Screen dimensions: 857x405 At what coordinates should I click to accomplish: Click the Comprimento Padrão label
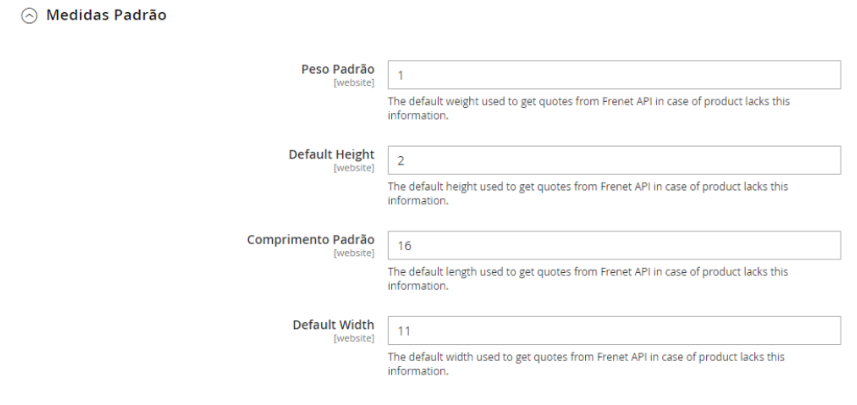click(x=311, y=239)
